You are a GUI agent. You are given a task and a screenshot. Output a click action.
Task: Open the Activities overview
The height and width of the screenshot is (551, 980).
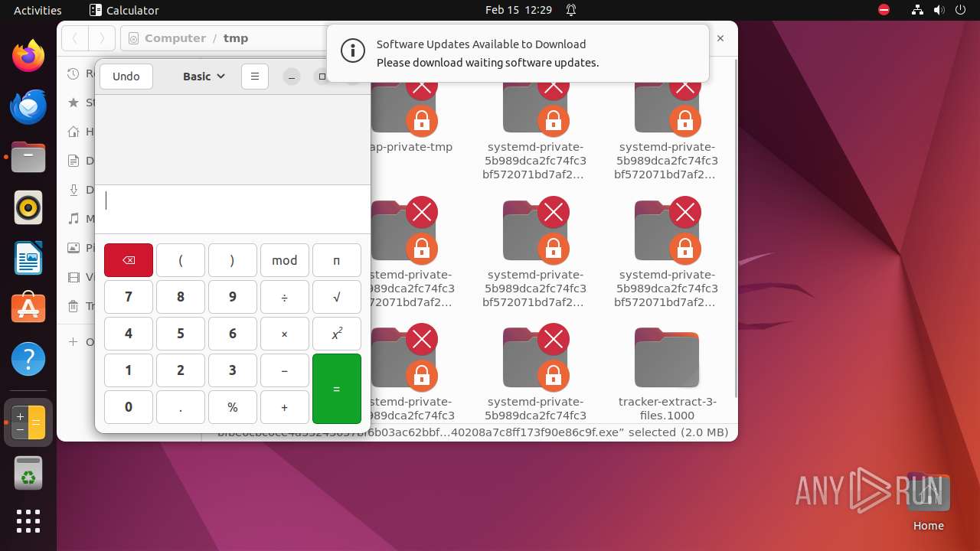pyautogui.click(x=38, y=10)
